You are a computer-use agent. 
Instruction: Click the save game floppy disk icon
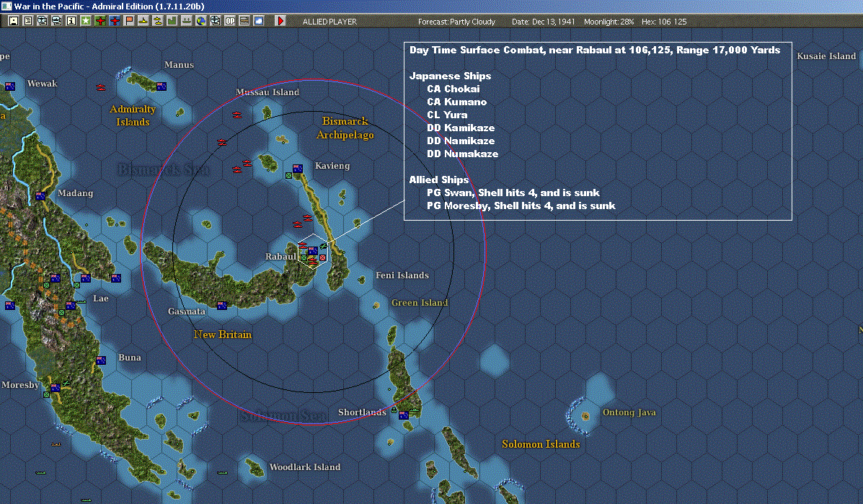pyautogui.click(x=14, y=21)
